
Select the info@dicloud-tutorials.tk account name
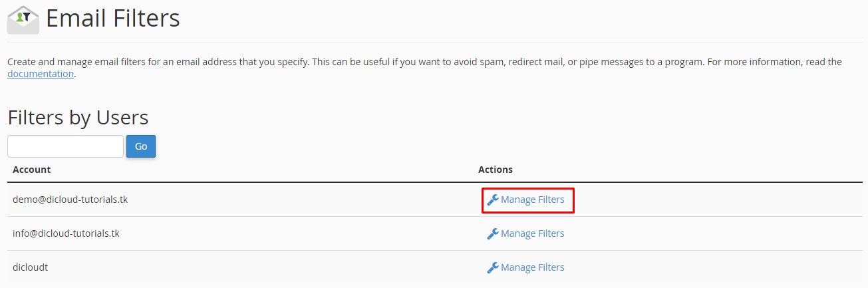(66, 233)
